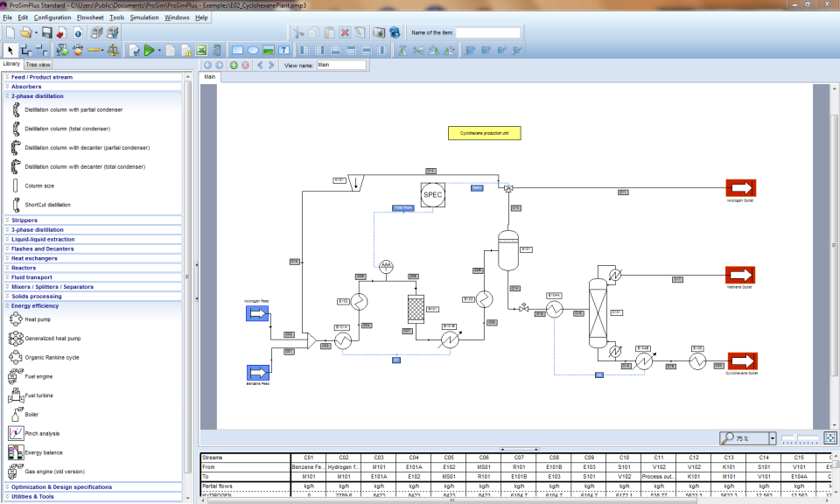
Task: Click the View name input field
Action: pyautogui.click(x=341, y=66)
